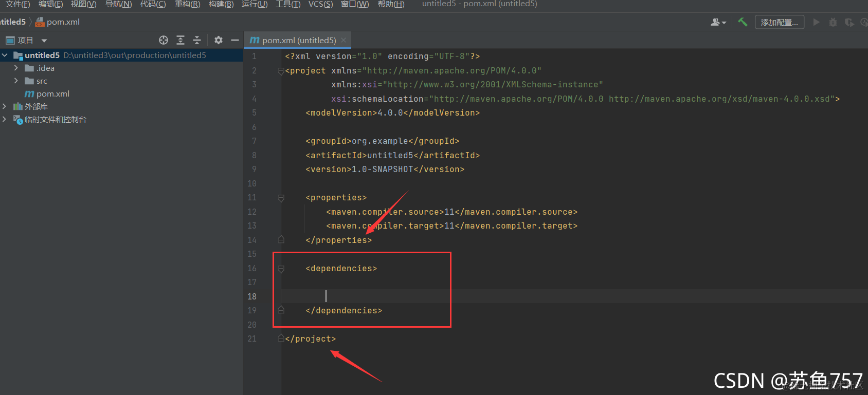Click the opening <dependencies> tag
The image size is (868, 395).
341,268
